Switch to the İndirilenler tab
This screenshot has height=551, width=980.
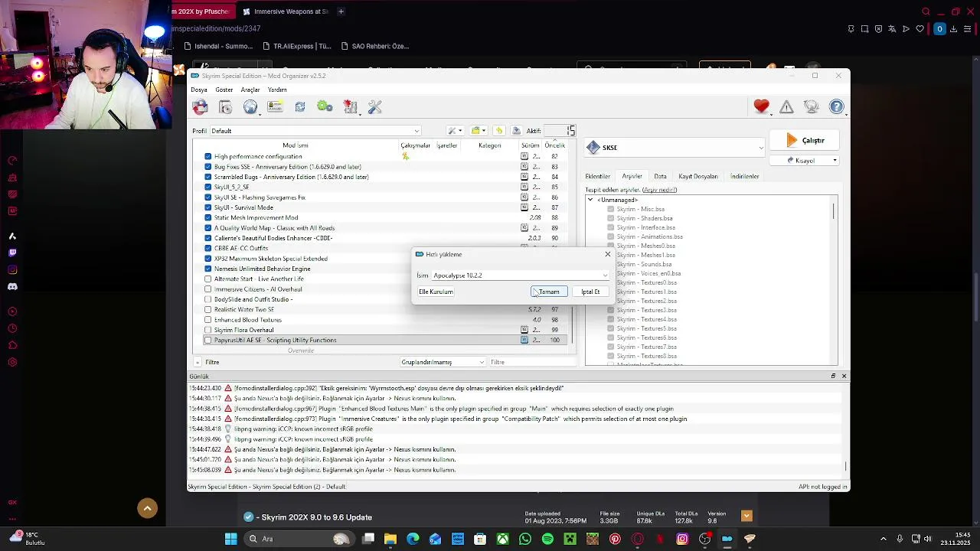click(x=744, y=176)
